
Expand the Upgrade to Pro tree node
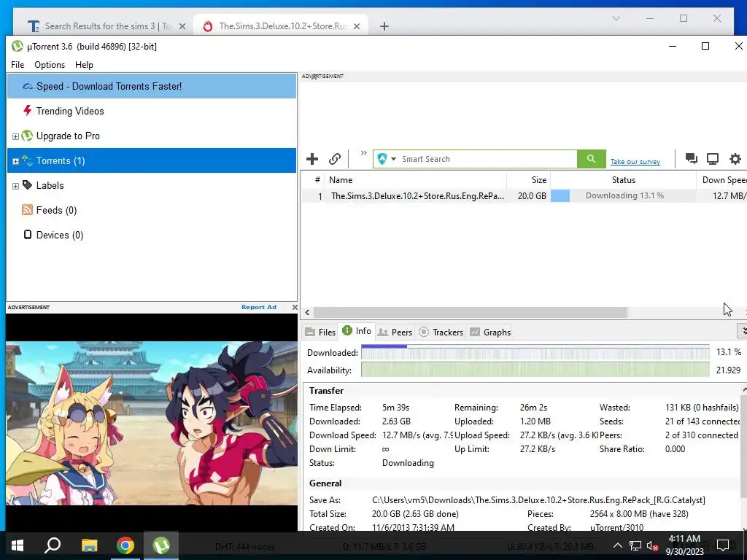coord(15,136)
